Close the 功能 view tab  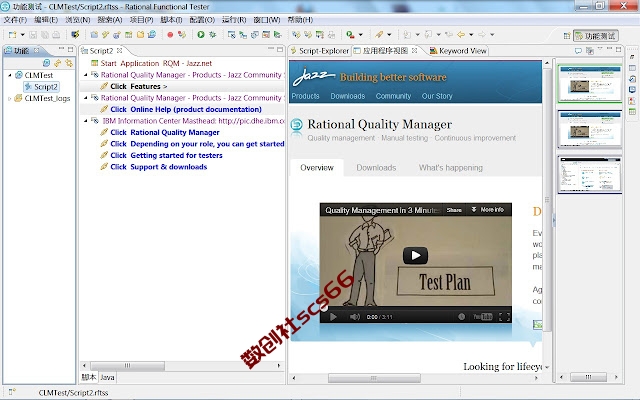click(x=36, y=50)
